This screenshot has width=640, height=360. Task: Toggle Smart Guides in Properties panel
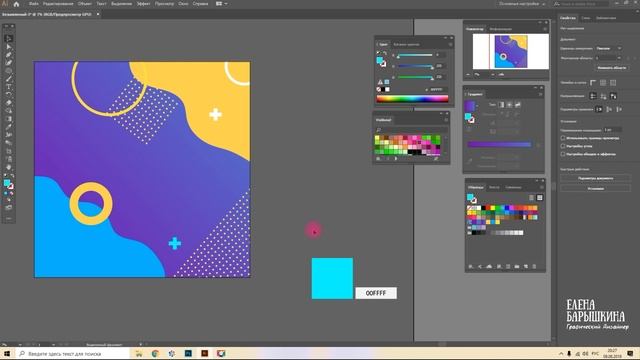[x=613, y=96]
